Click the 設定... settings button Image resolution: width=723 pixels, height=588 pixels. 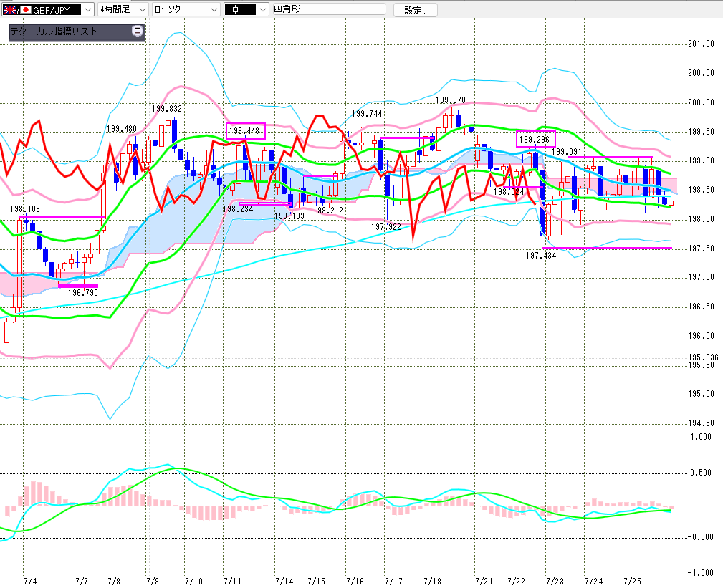415,10
